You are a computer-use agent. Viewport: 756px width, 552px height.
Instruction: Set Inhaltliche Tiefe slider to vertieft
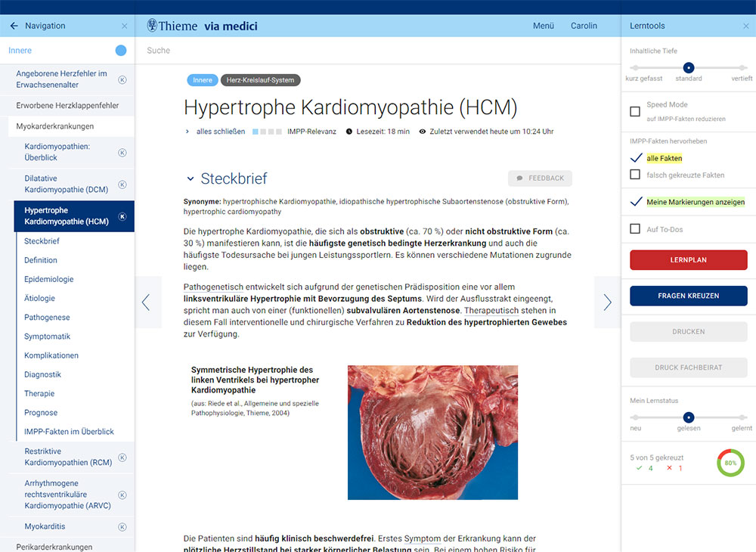click(x=742, y=68)
